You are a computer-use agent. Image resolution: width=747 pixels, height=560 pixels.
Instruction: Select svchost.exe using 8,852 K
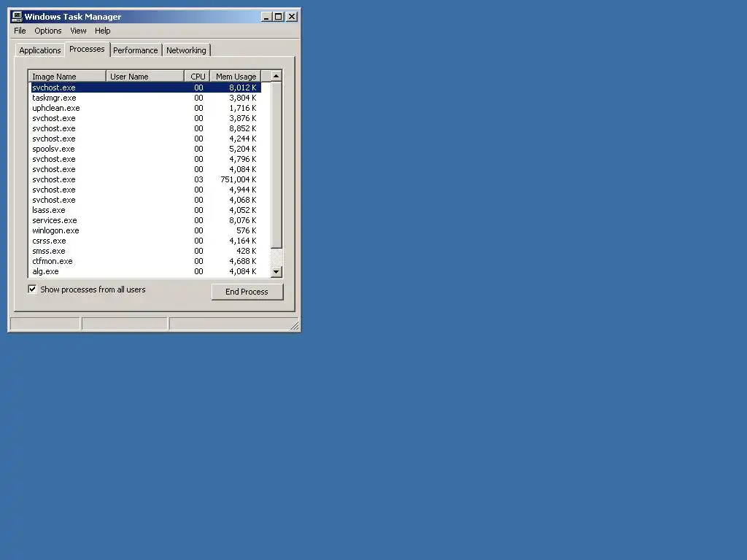[x=145, y=128]
